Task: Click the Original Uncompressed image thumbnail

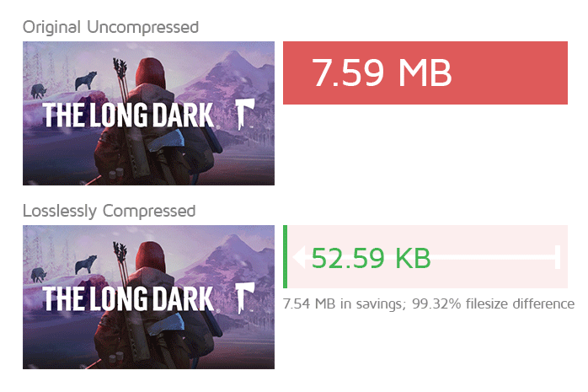Action: point(148,113)
